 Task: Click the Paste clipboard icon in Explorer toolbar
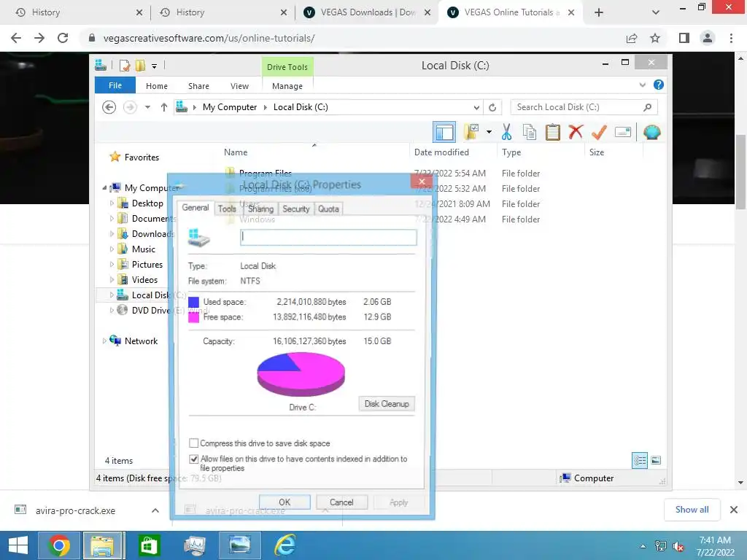coord(553,132)
